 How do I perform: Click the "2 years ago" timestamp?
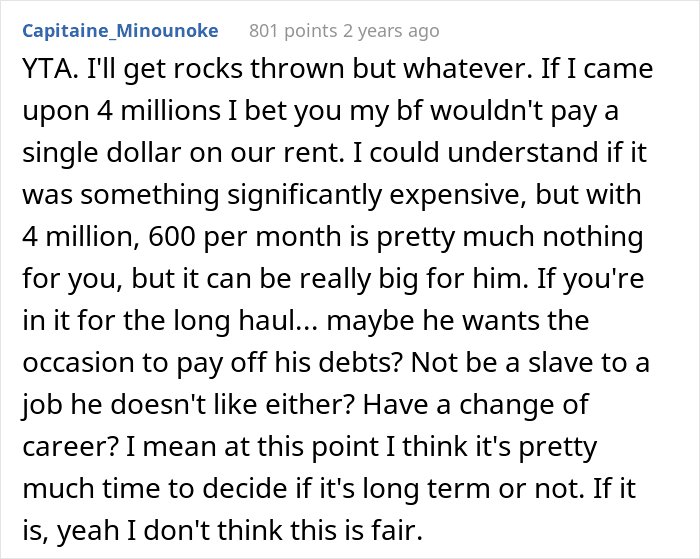click(x=391, y=31)
